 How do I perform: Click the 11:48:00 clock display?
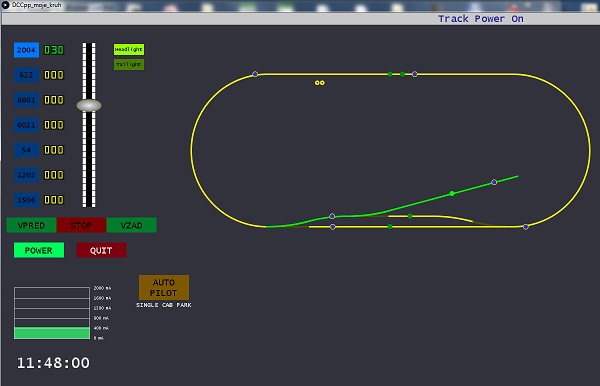point(53,363)
